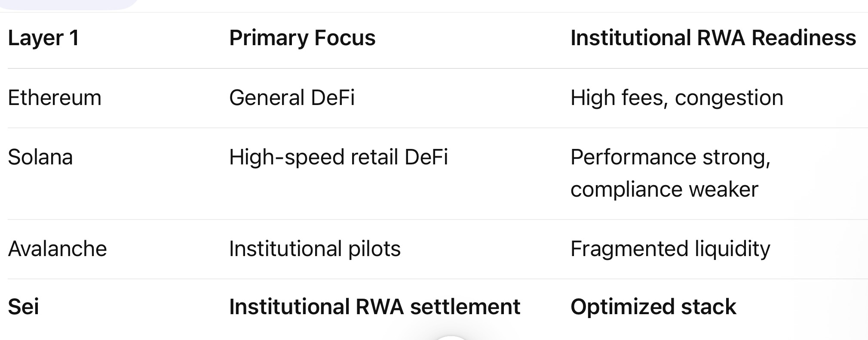Viewport: 868px width, 340px height.
Task: Click the bold Sei row label
Action: pyautogui.click(x=23, y=307)
